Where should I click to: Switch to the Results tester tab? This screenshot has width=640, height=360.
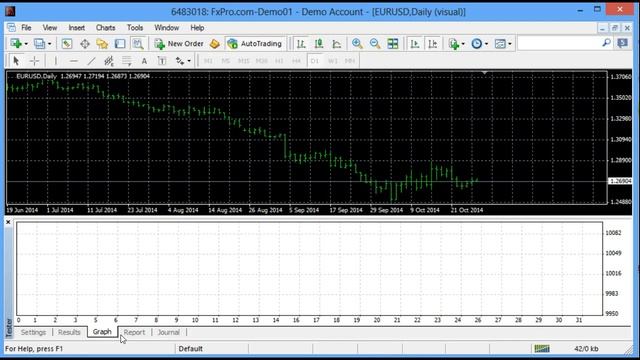click(x=69, y=332)
